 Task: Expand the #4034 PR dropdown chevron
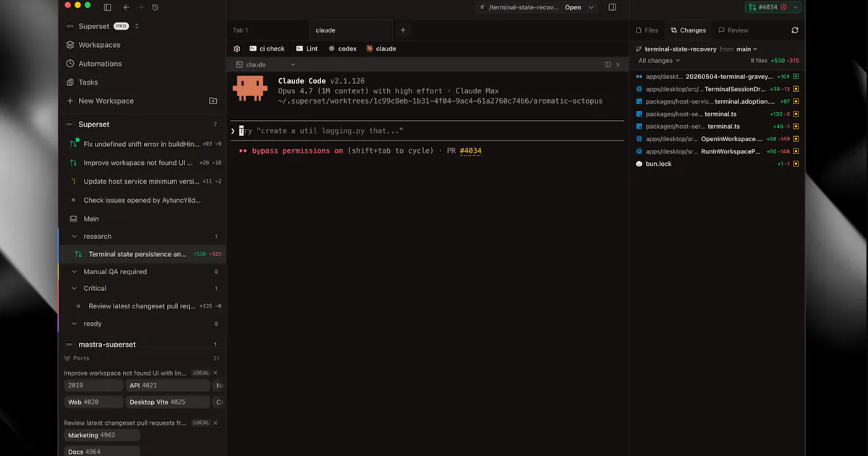tap(796, 7)
